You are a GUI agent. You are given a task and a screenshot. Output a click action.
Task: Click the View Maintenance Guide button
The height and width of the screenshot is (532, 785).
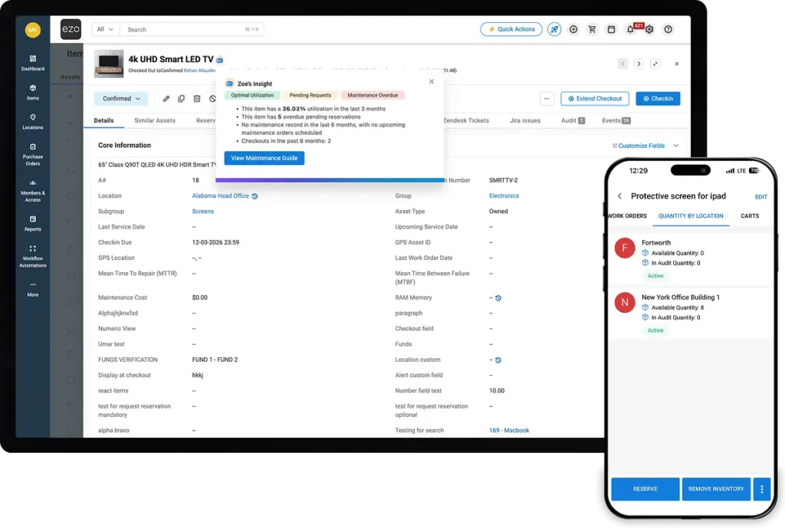click(x=264, y=158)
